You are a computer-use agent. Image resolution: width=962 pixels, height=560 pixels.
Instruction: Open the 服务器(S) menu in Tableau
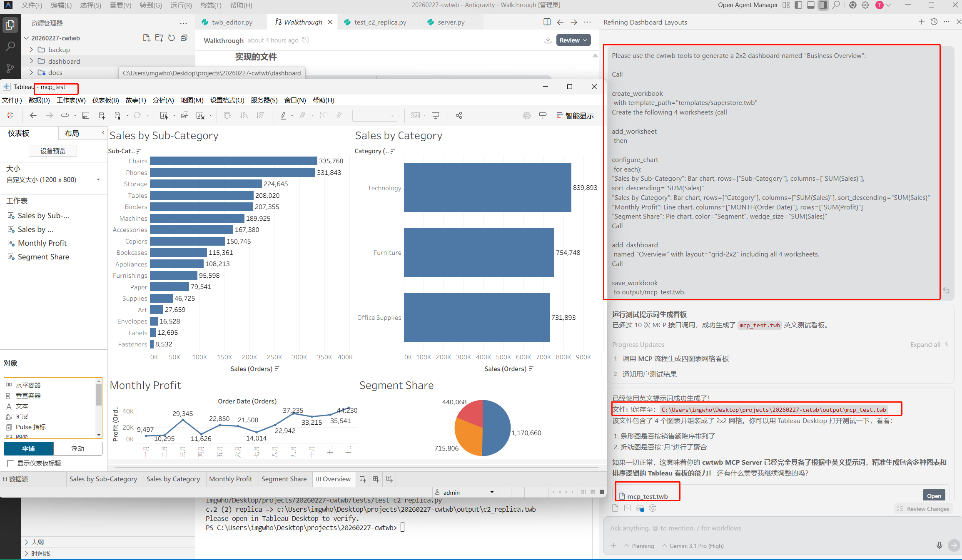[264, 100]
